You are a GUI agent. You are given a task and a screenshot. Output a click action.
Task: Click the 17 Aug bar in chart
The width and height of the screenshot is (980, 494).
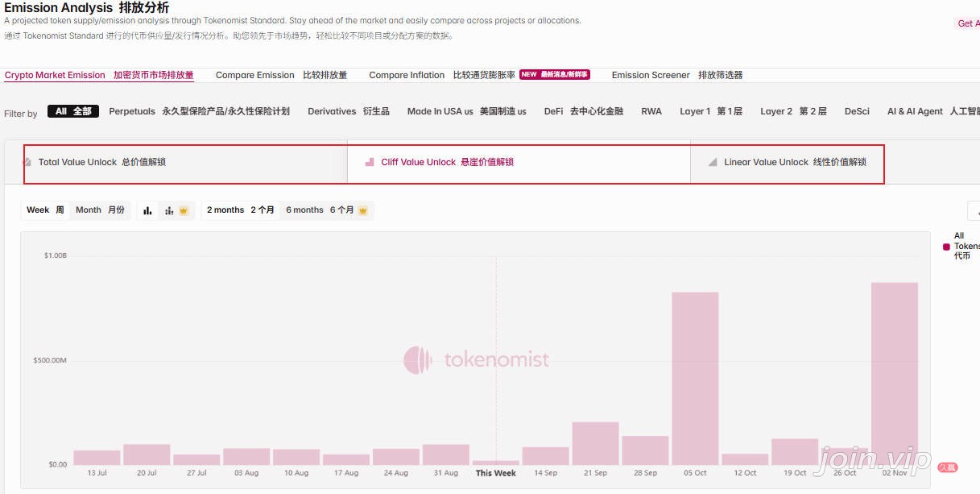346,459
